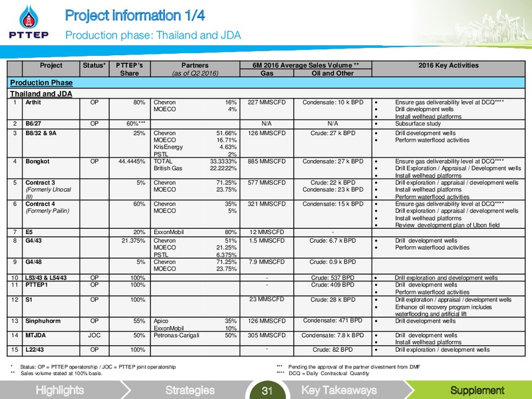Click the 'Production Phase' section heading

tap(41, 82)
